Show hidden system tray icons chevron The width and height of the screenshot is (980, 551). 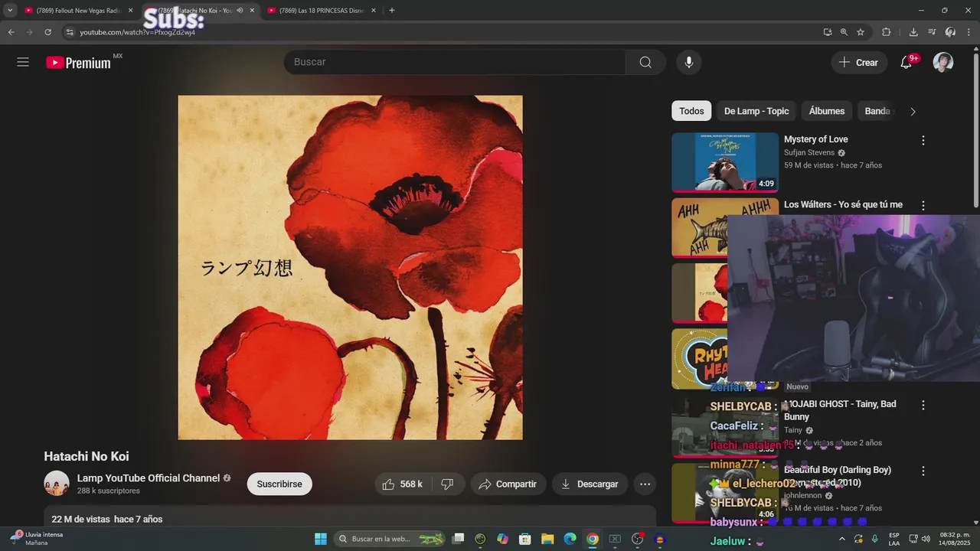point(842,539)
